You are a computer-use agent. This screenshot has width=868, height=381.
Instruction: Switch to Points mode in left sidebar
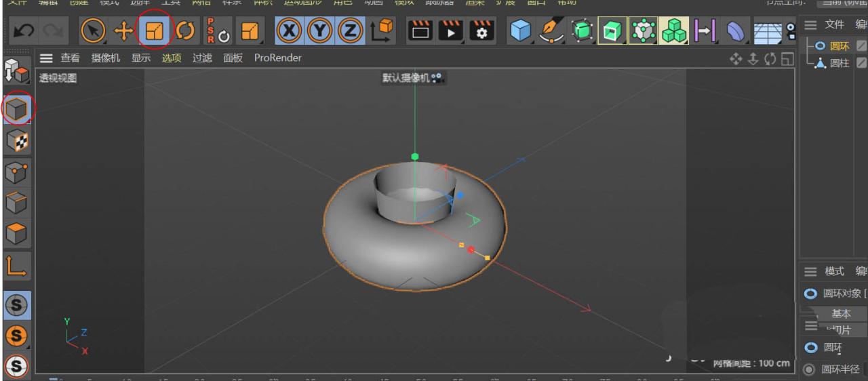16,172
